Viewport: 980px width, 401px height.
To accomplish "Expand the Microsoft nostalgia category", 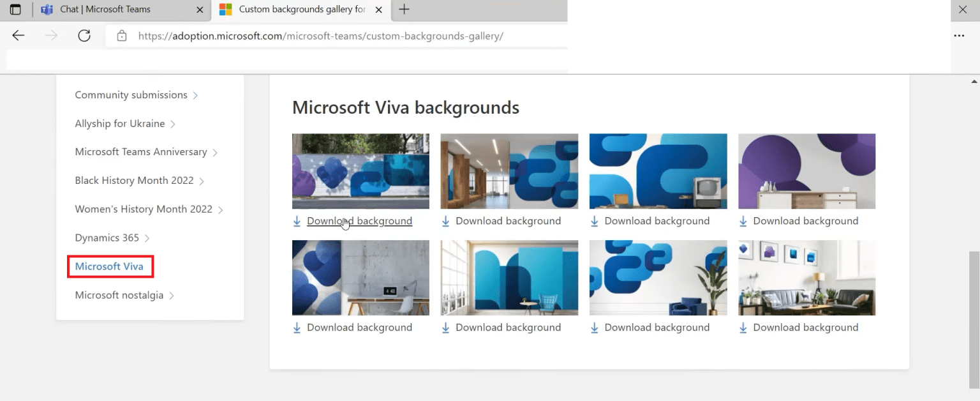I will (120, 295).
